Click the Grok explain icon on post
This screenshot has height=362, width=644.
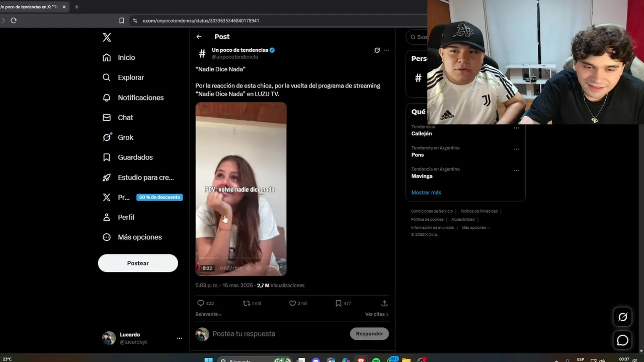click(377, 50)
